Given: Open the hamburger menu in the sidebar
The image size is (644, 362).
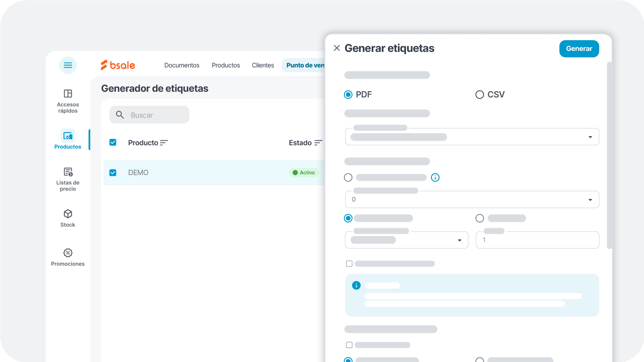Looking at the screenshot, I should click(x=68, y=65).
